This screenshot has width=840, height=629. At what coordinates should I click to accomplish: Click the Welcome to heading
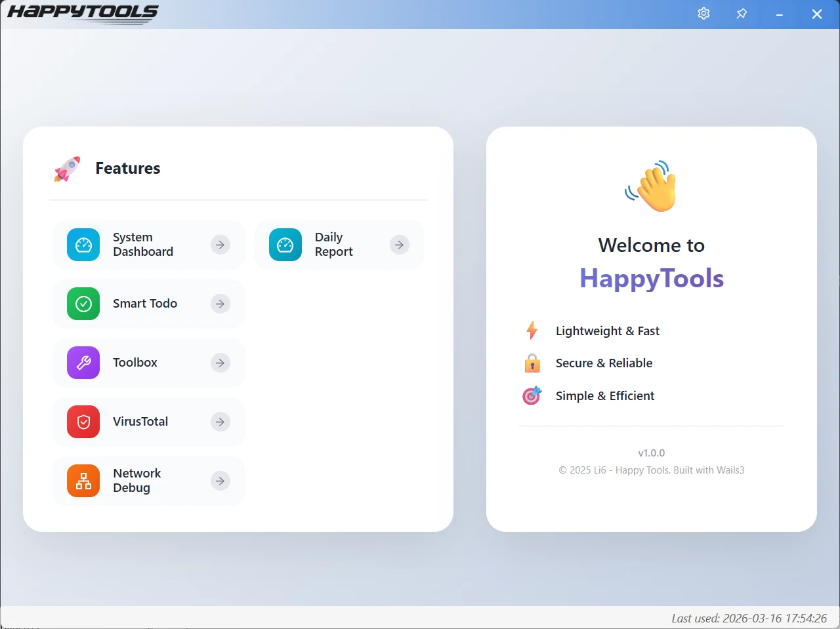[x=652, y=245]
